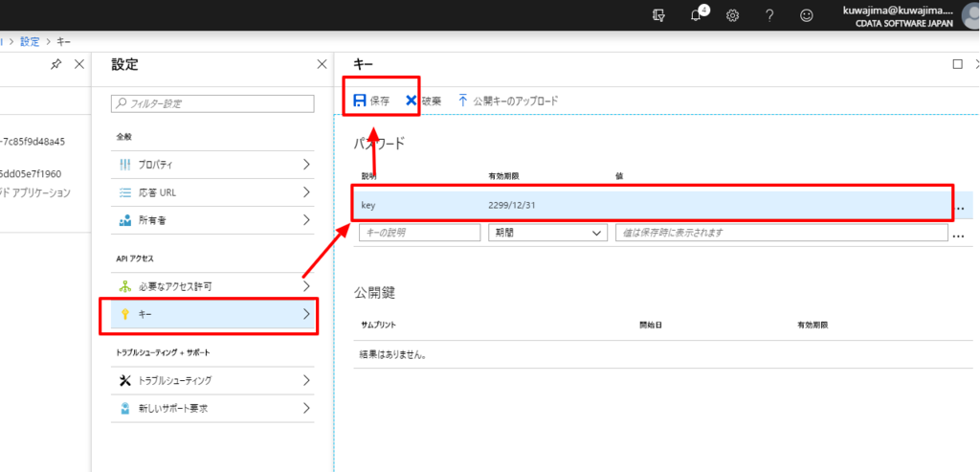Screen dimensions: 980x472
Task: Click the 所有者 people icon
Action: coord(125,220)
